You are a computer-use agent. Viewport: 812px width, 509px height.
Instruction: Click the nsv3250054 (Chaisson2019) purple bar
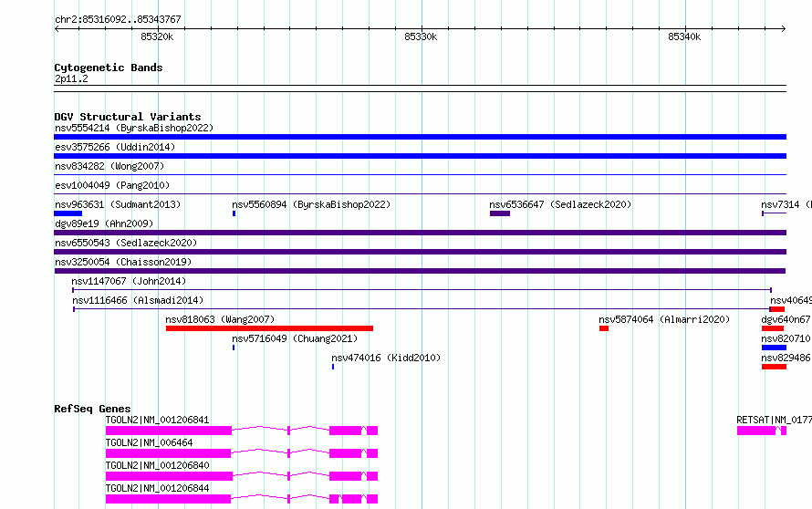420,271
